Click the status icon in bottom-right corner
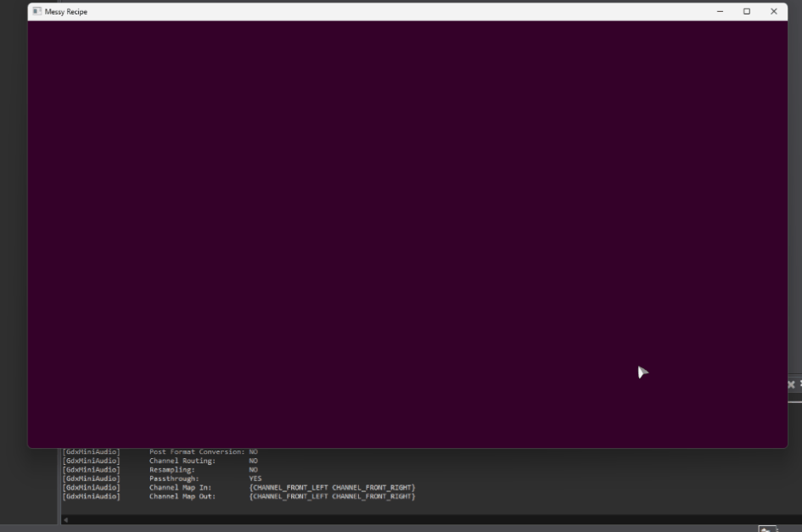802x532 pixels. pos(764,529)
